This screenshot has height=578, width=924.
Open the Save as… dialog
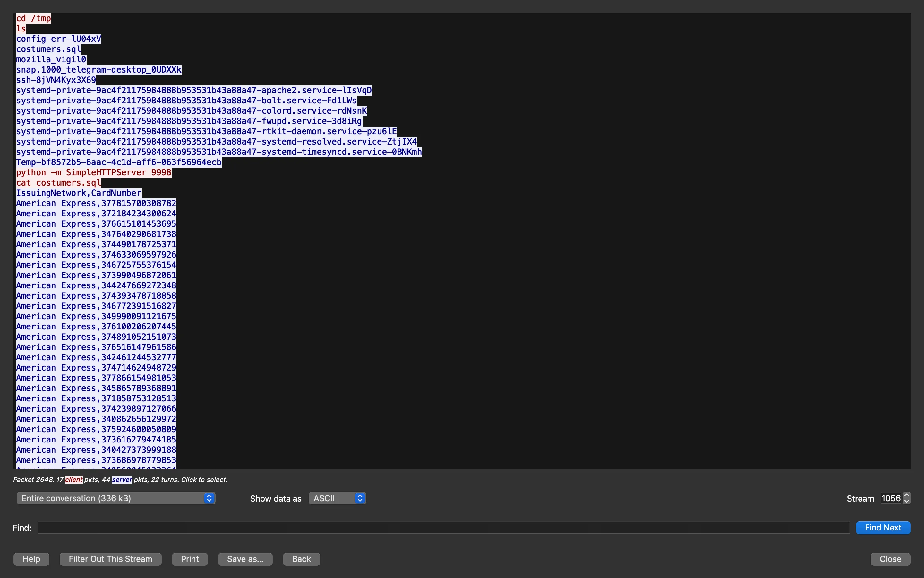click(245, 559)
